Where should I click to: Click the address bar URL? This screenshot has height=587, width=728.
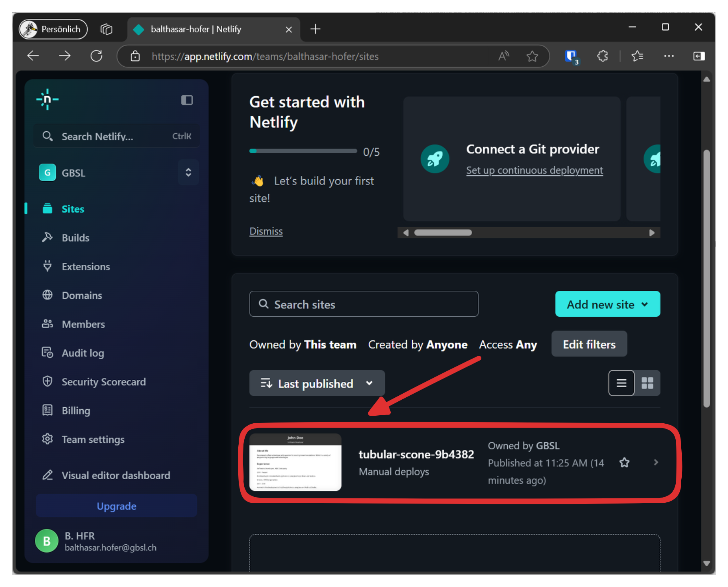(265, 56)
